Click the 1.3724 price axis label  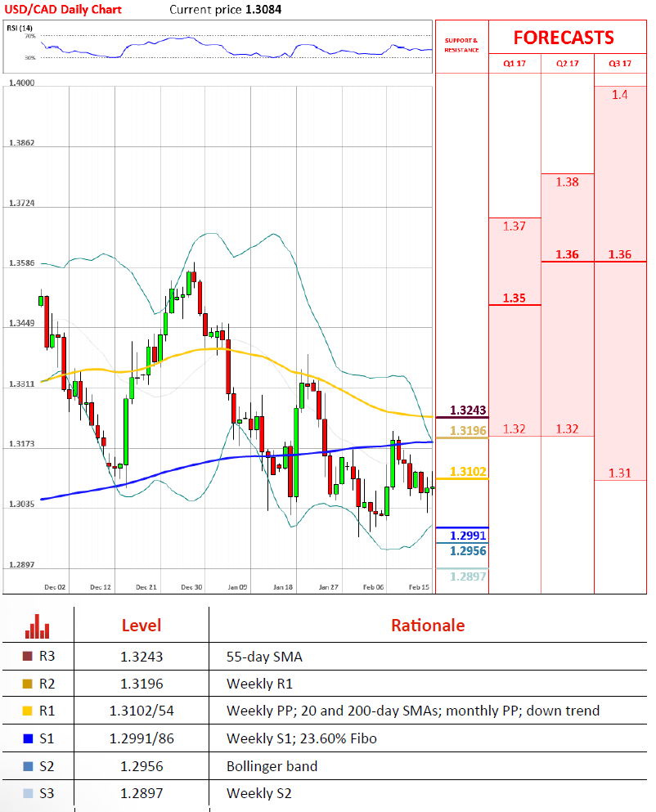point(22,203)
